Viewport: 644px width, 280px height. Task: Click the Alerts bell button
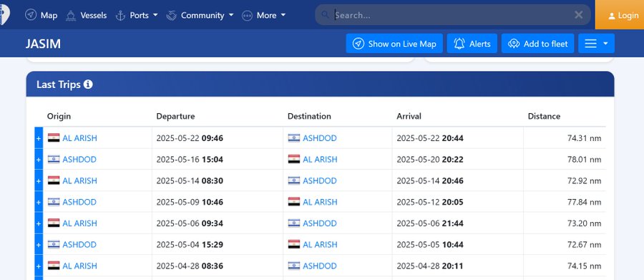click(x=472, y=44)
